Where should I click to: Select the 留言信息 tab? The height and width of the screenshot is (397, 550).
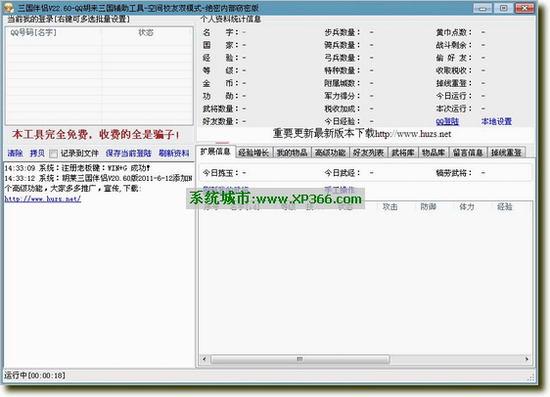pyautogui.click(x=468, y=153)
